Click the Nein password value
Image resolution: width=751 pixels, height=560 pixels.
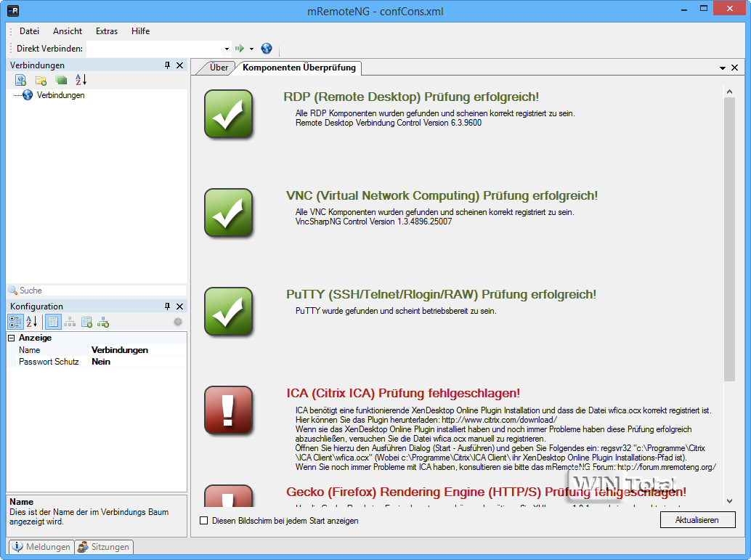[101, 362]
